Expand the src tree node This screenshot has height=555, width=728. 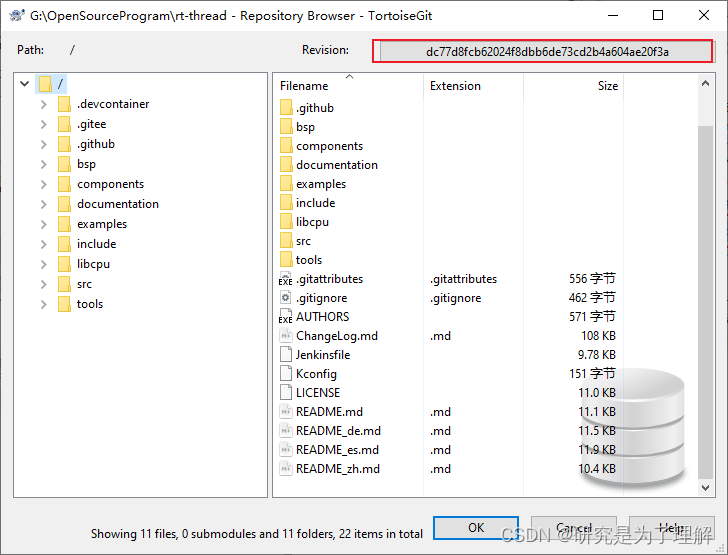(x=44, y=284)
